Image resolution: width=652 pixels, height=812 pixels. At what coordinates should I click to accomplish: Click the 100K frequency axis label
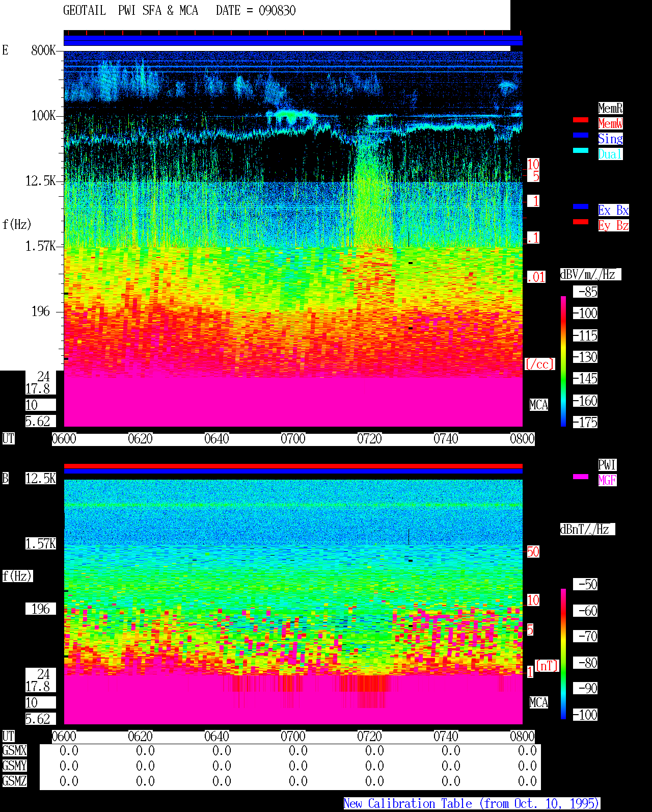click(43, 115)
